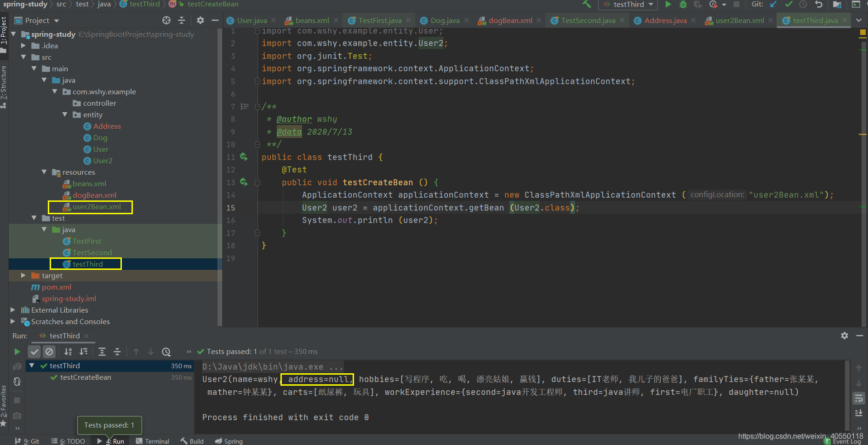
Task: Close the user2Bean.xml tab
Action: [771, 20]
